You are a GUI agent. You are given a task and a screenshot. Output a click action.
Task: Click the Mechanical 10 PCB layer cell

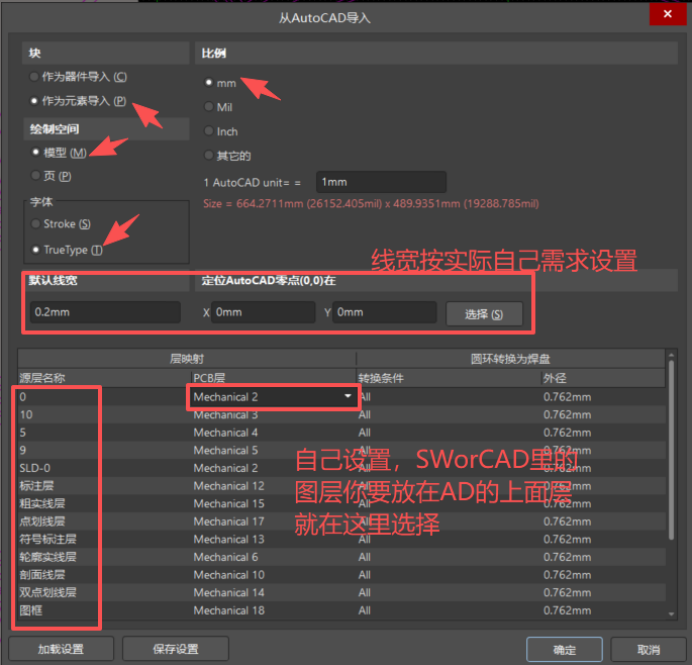(x=229, y=575)
